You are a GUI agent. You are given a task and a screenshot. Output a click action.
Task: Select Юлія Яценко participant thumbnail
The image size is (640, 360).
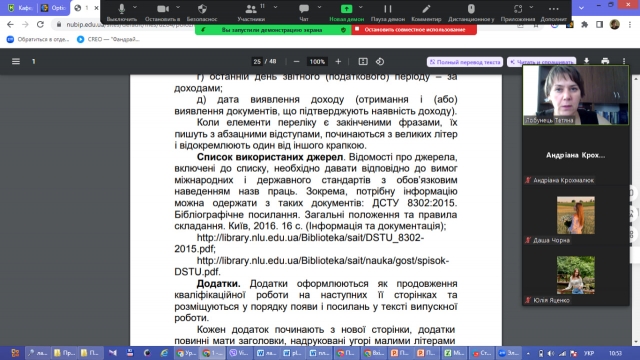pos(576,276)
